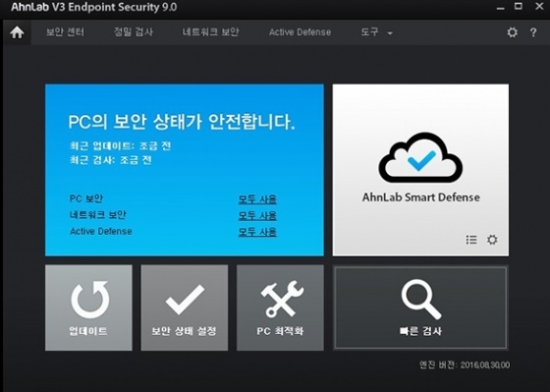Click the 최근 업데이트: 조금 전 text
This screenshot has width=550, height=392.
120,146
